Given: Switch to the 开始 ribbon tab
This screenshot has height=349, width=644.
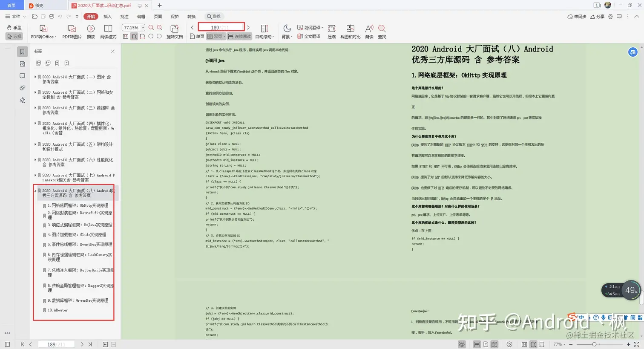Looking at the screenshot, I should click(x=91, y=17).
